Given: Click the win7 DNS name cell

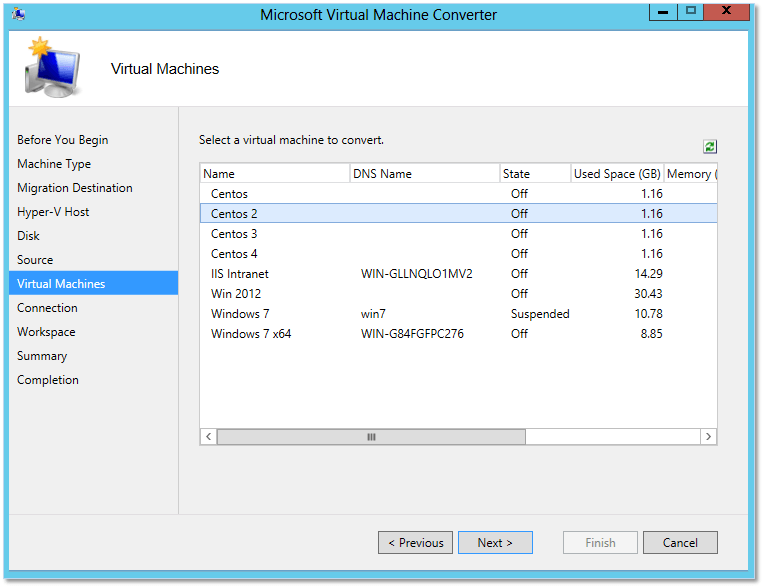Looking at the screenshot, I should pyautogui.click(x=373, y=314).
